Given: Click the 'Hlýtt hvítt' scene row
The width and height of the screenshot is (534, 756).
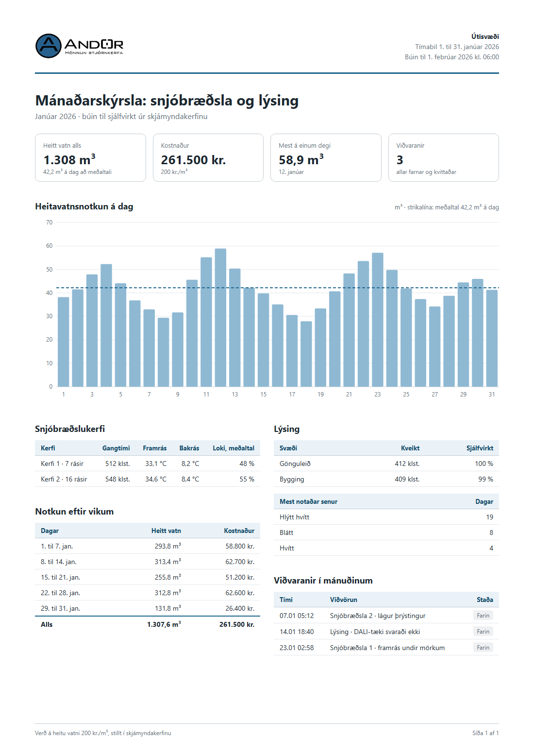Looking at the screenshot, I should click(x=386, y=517).
